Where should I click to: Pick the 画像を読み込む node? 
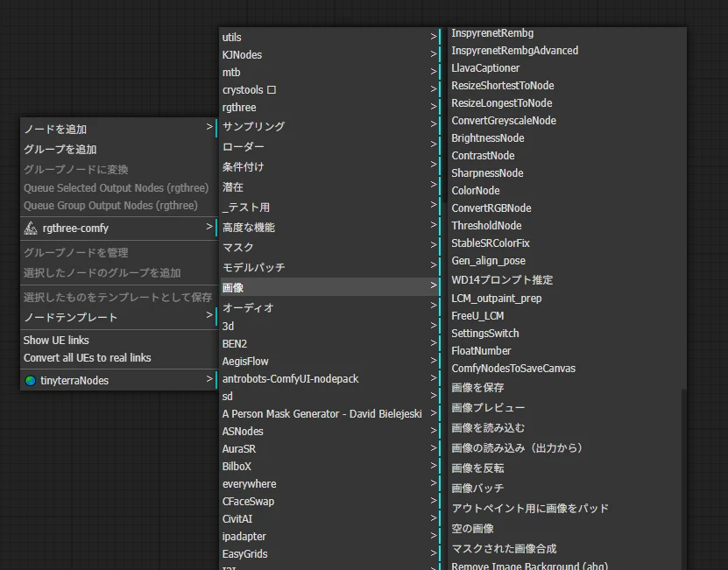coord(488,427)
